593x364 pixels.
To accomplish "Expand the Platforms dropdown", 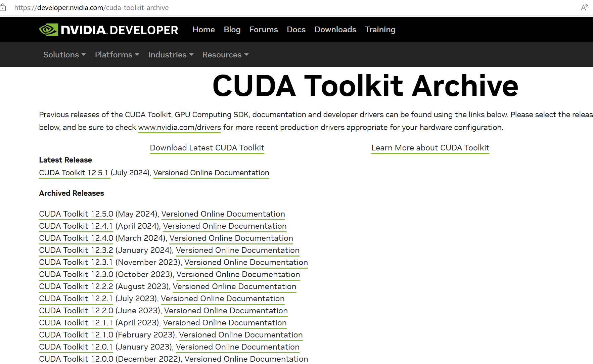I will (x=117, y=55).
